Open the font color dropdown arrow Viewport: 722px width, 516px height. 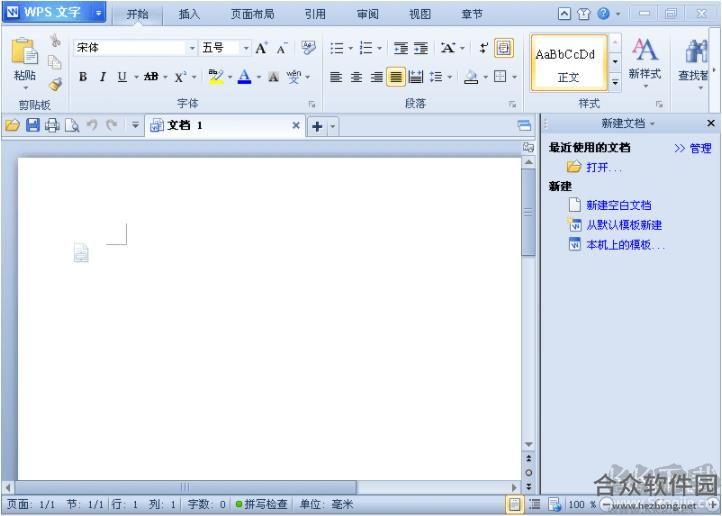(x=259, y=77)
